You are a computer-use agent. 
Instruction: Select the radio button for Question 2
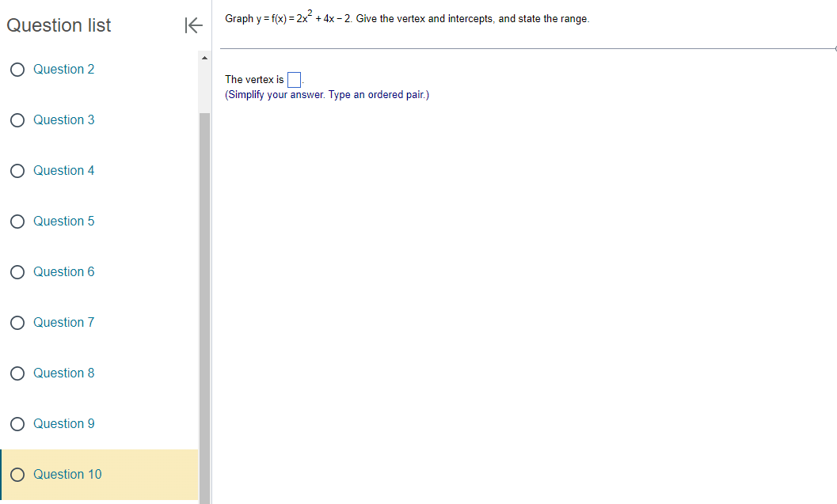click(17, 69)
